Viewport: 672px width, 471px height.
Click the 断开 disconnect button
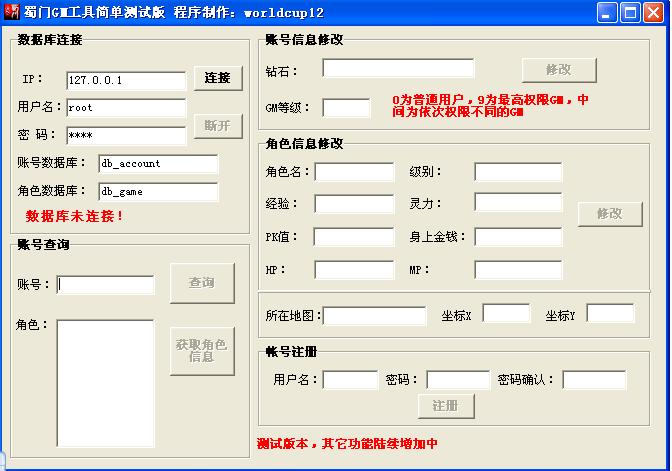[217, 126]
